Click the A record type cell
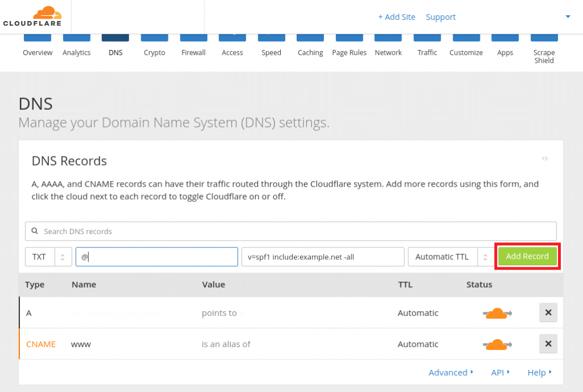 (29, 313)
